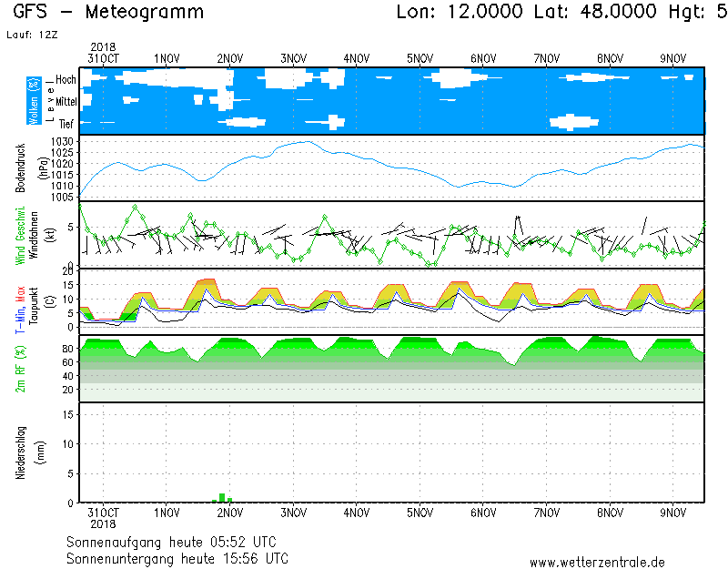Click the Hoch cloud level label
The height and width of the screenshot is (569, 728).
coord(66,80)
